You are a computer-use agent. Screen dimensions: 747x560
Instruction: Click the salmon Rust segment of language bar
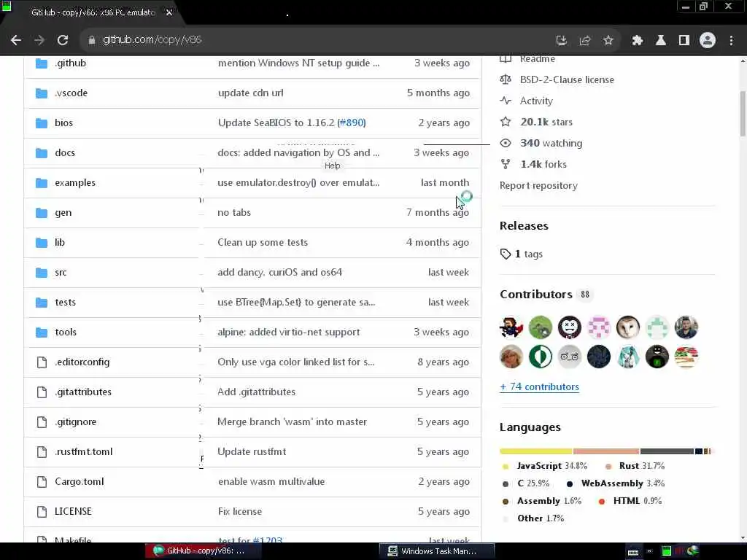606,451
